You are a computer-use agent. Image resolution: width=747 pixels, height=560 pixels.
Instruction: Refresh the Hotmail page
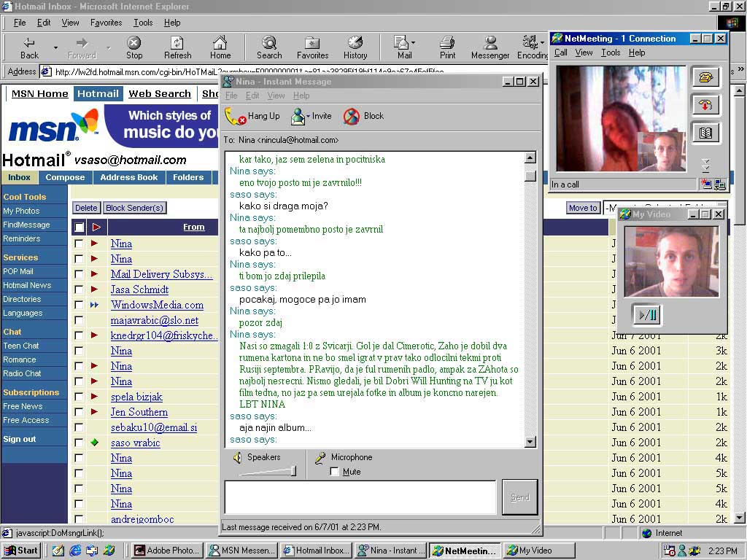[x=178, y=48]
